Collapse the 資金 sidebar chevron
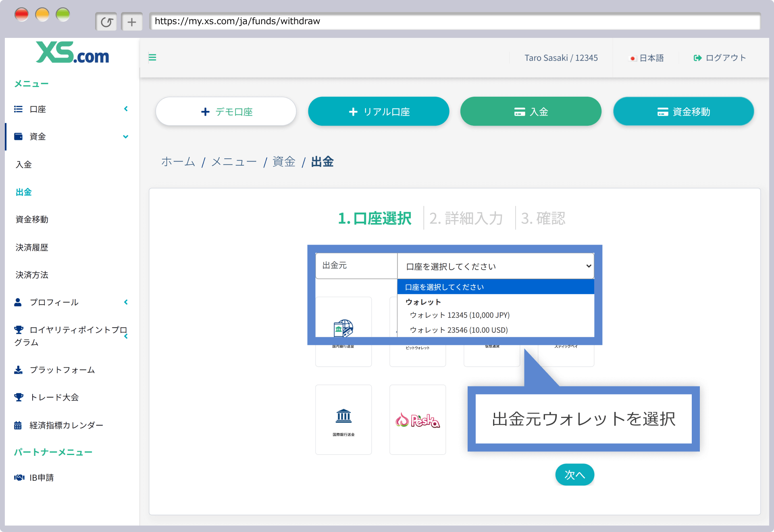Viewport: 774px width, 532px height. [x=126, y=137]
